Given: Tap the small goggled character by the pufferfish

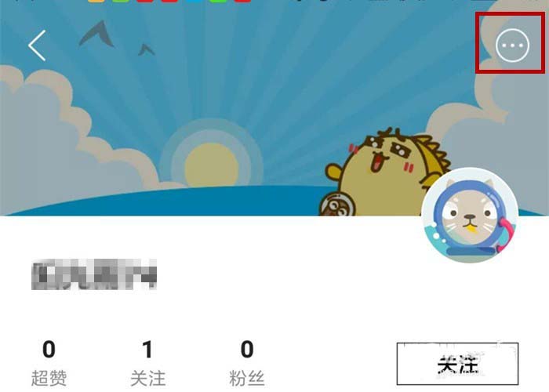Looking at the screenshot, I should click(x=336, y=205).
